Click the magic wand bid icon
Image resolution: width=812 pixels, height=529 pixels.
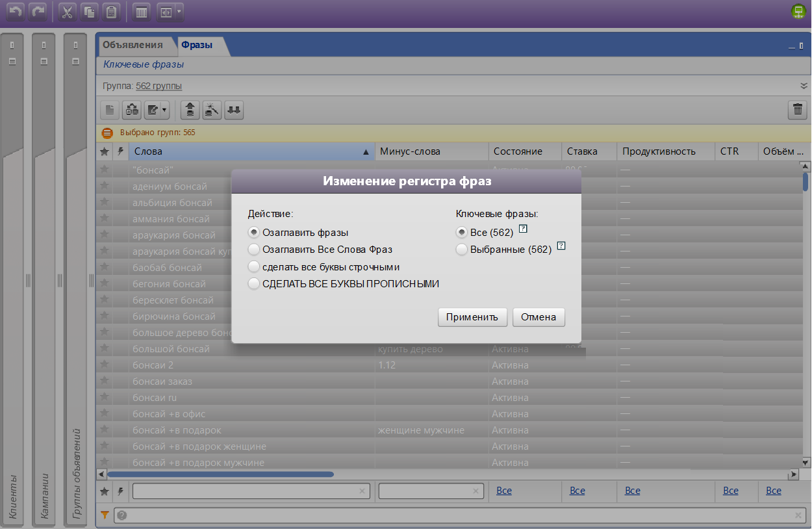[212, 110]
